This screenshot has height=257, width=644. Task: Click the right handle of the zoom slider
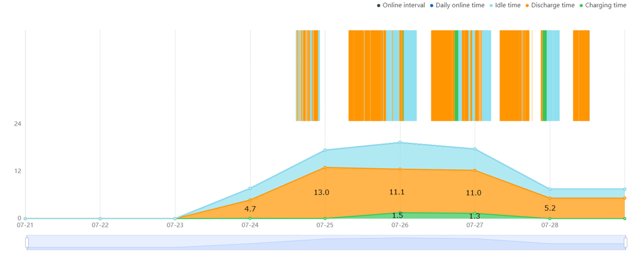coord(626,242)
